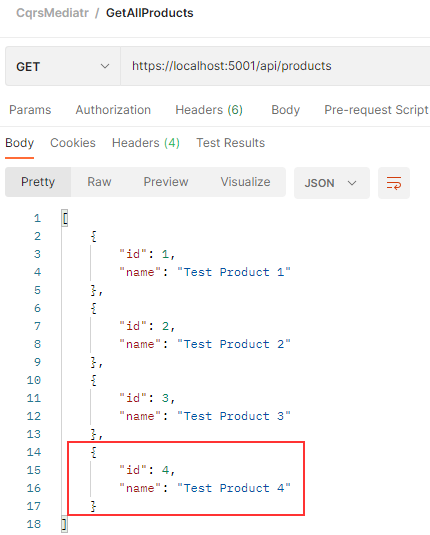
Task: Select the Pretty view button
Action: 38,182
